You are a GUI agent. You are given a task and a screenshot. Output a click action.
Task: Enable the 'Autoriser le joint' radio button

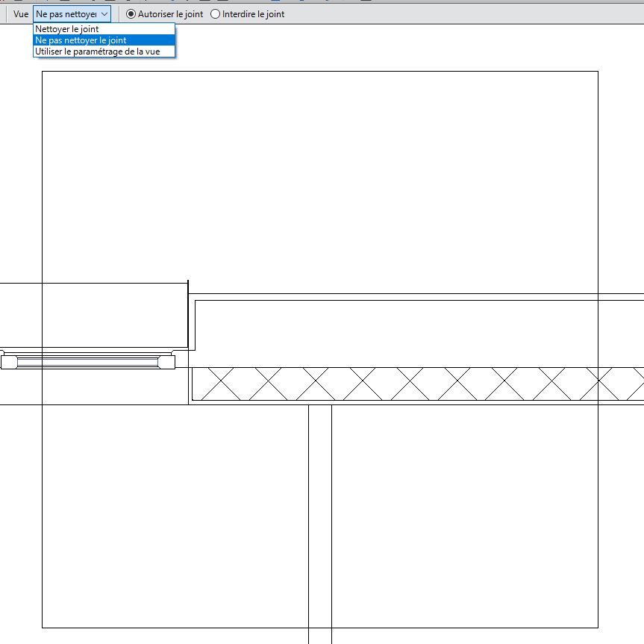(x=131, y=14)
